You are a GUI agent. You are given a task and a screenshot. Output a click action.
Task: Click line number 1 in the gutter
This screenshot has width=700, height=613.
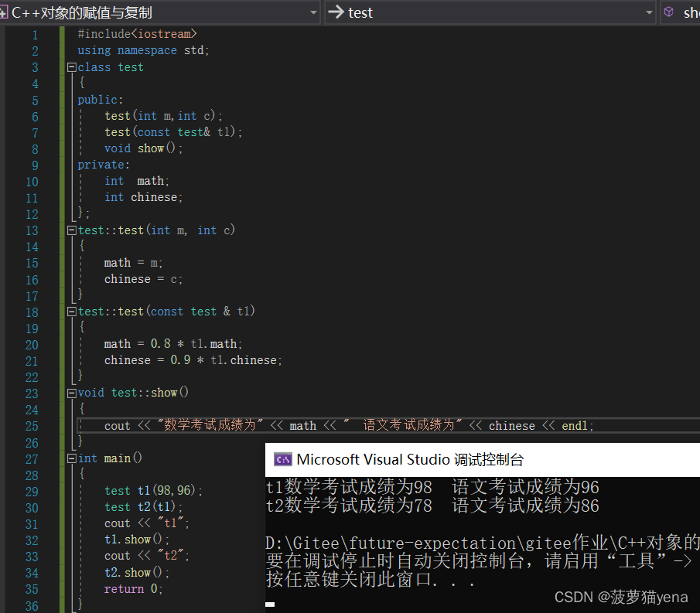tap(35, 36)
